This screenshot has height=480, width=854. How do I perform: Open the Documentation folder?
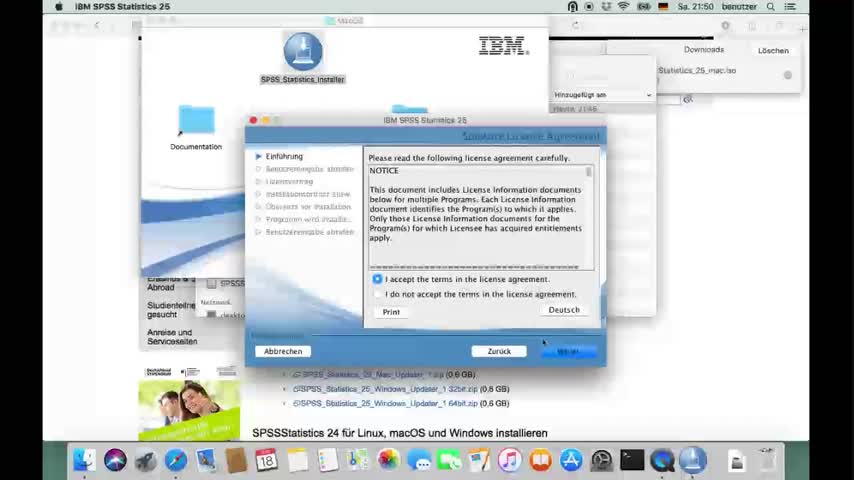click(196, 122)
